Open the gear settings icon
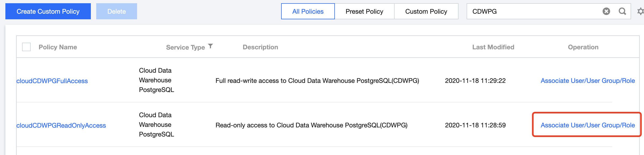Viewport: 644px width, 155px height. point(641,11)
